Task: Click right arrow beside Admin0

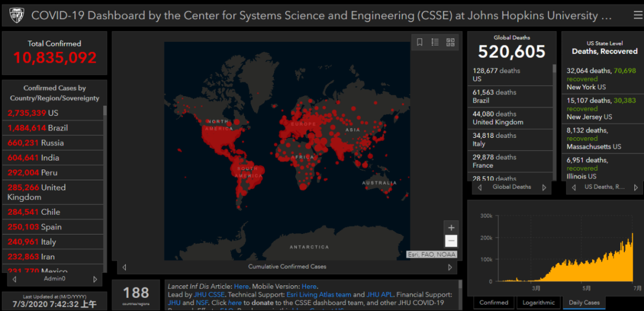Action: 95,279
